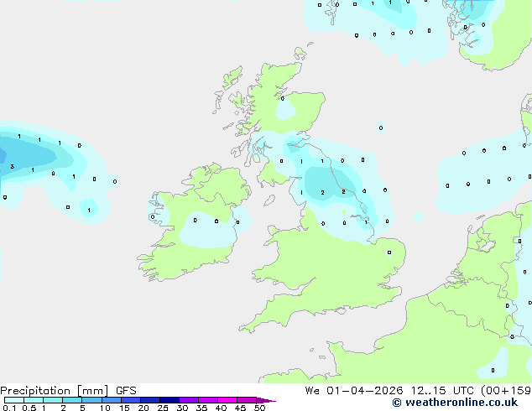Select the 15–20 mm legend color
This screenshot has height=411, width=532.
130,400
